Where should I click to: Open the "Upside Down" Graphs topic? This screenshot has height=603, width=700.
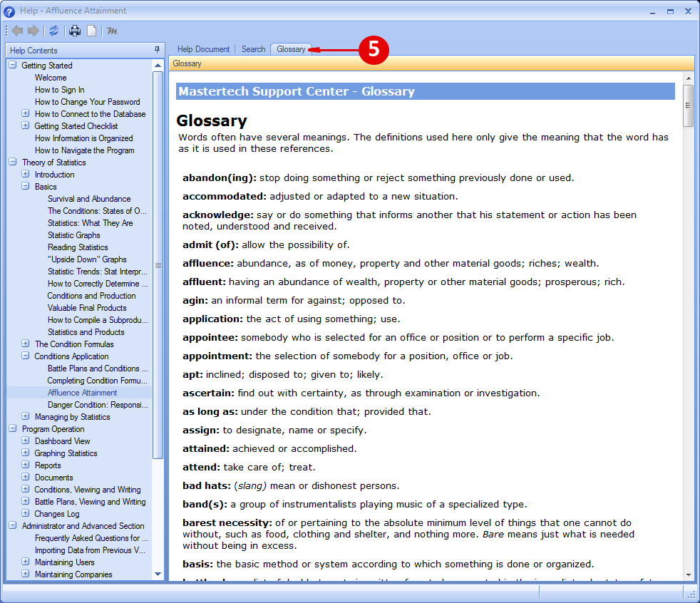click(x=86, y=259)
